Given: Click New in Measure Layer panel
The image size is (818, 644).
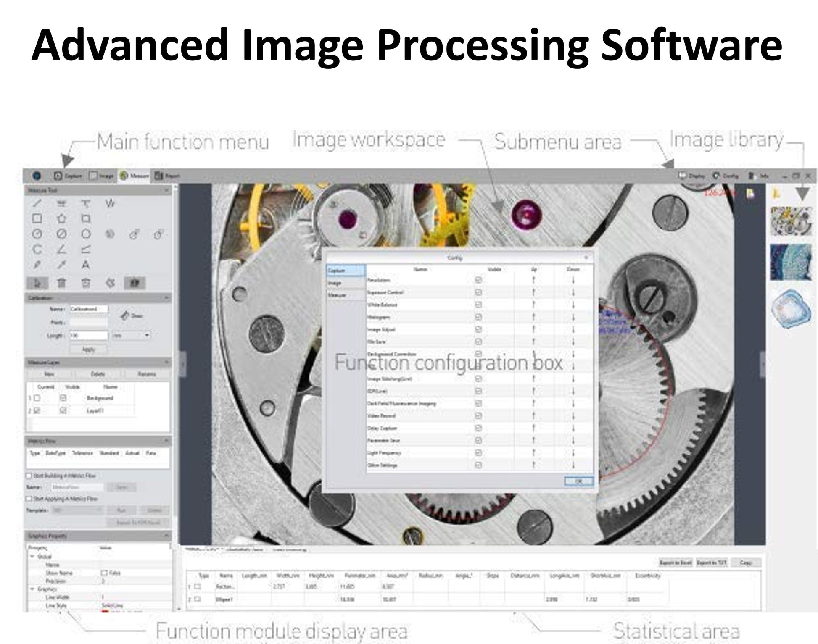Looking at the screenshot, I should (49, 374).
